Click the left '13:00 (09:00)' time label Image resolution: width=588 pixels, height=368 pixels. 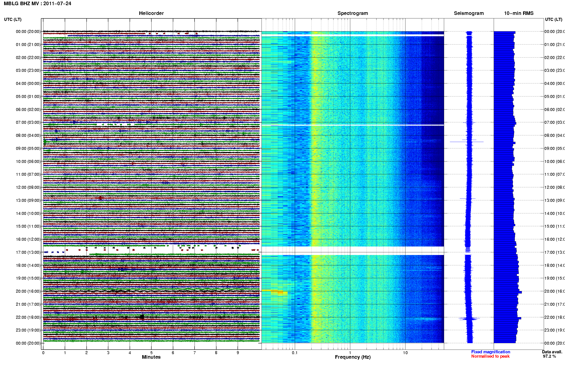28,200
